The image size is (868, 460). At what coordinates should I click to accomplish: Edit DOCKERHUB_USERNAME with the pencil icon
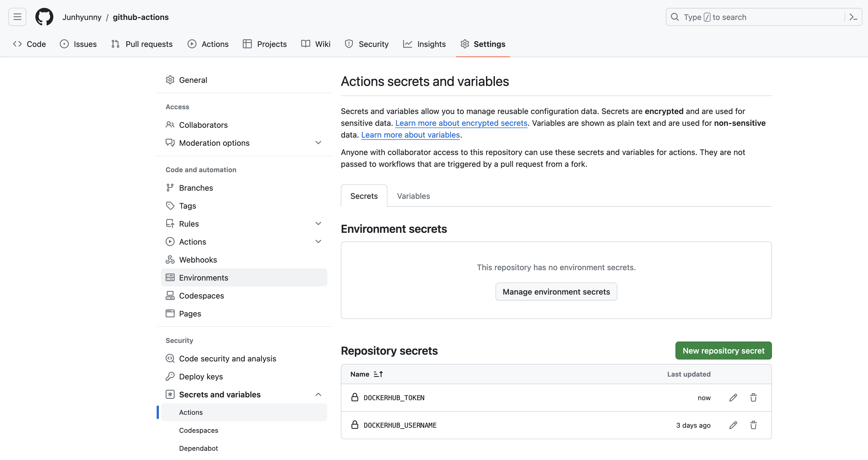[733, 425]
